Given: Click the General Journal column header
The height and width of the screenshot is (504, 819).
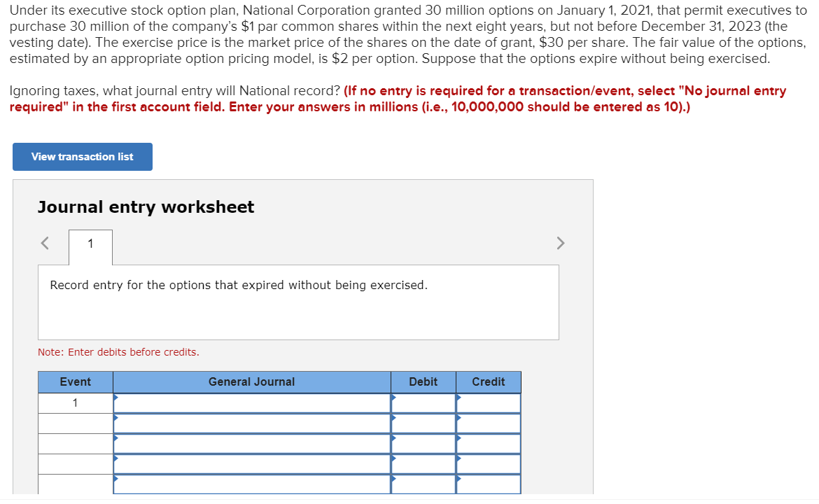Looking at the screenshot, I should pyautogui.click(x=252, y=381).
